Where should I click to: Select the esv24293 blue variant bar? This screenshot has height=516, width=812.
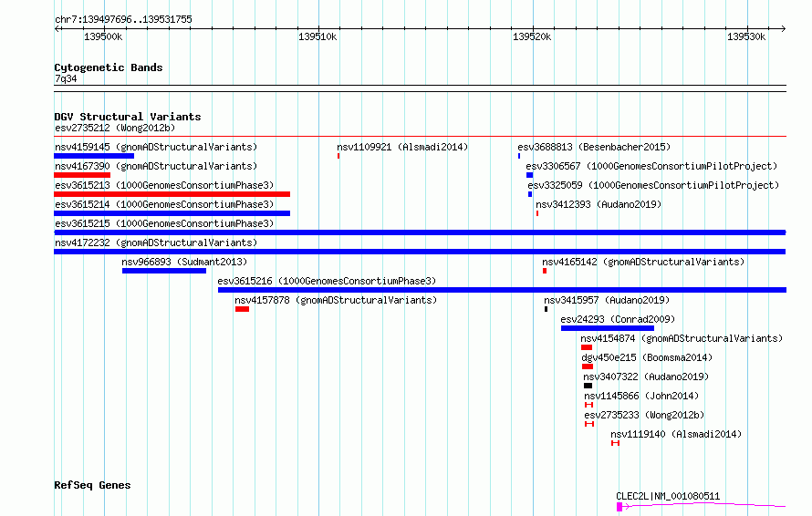point(608,328)
